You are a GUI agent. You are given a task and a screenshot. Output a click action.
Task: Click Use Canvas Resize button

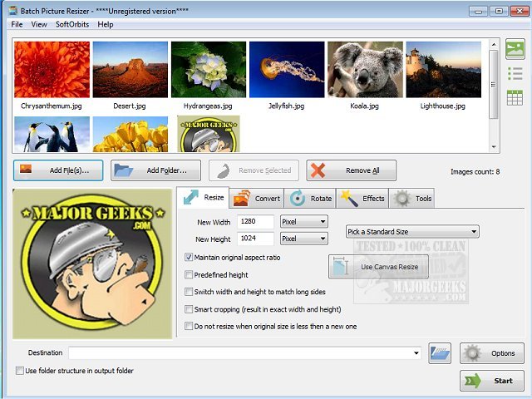pos(378,267)
